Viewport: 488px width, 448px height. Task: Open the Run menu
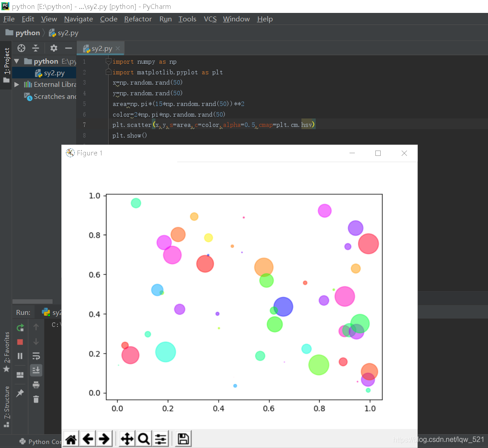tap(166, 19)
